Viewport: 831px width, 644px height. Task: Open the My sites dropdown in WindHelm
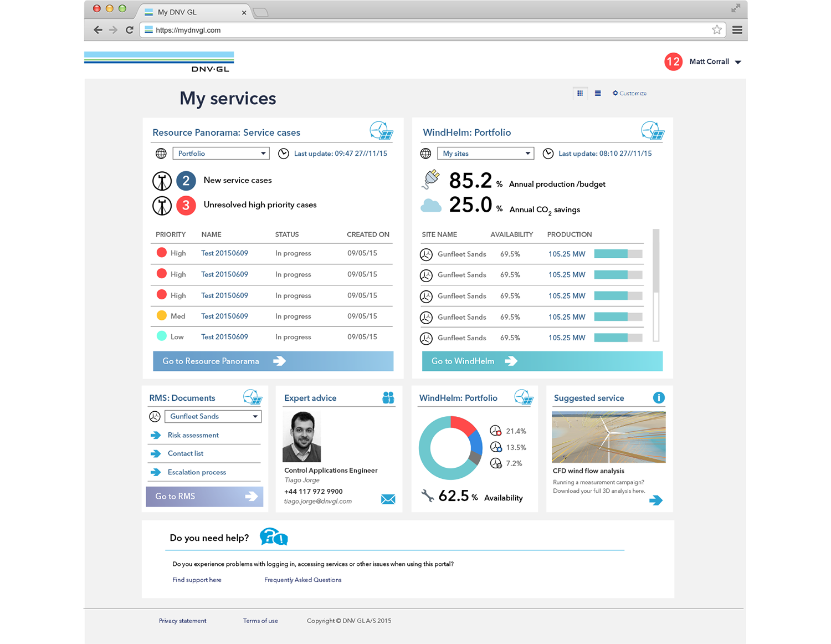pyautogui.click(x=485, y=154)
